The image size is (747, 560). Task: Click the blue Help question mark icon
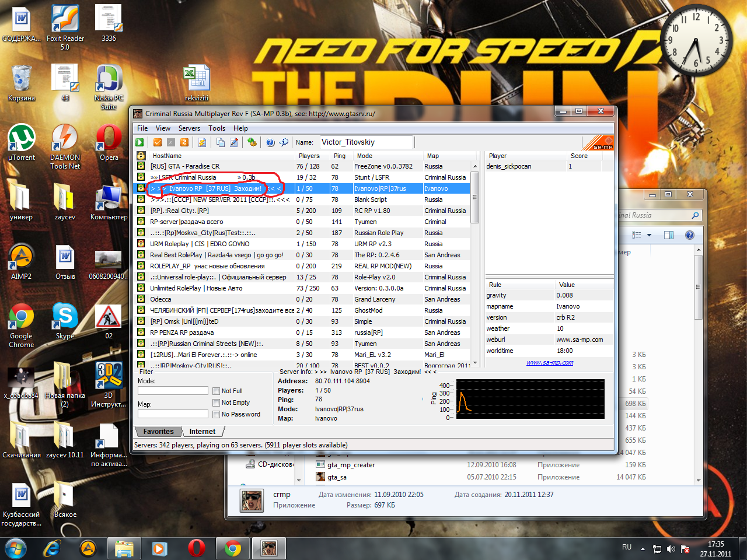pos(270,142)
